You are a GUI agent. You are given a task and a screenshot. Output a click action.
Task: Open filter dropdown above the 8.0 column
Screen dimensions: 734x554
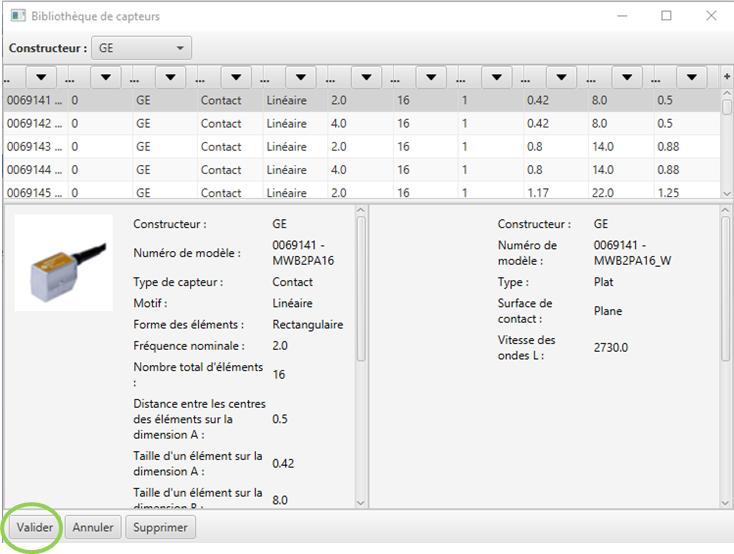click(x=627, y=77)
